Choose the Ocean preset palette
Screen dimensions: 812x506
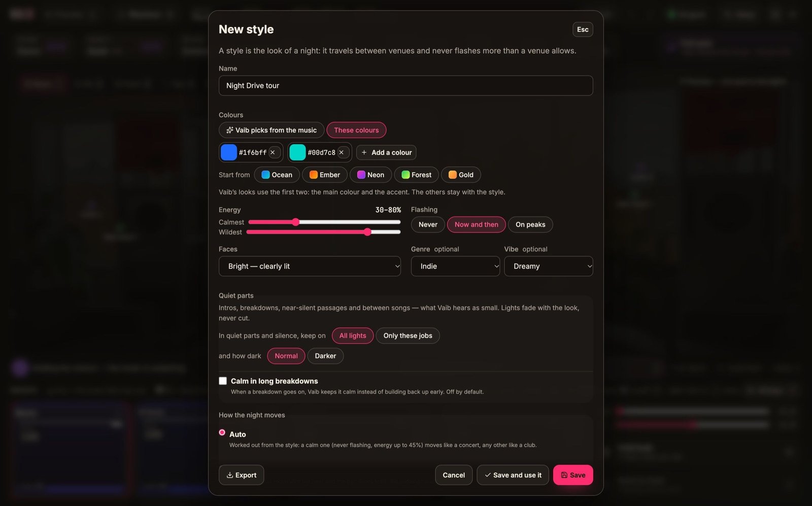[277, 175]
